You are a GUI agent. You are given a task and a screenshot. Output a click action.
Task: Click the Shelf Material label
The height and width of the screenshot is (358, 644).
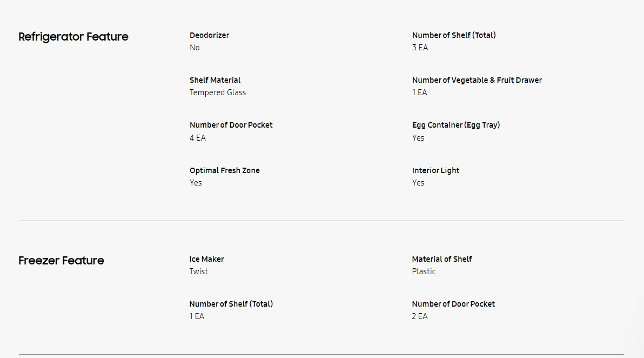[215, 80]
